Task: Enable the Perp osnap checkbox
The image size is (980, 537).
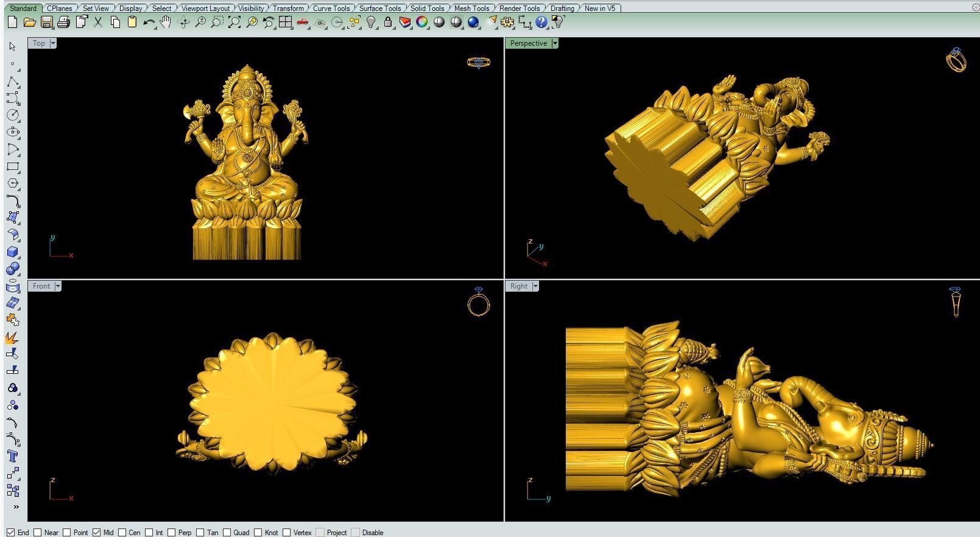Action: pos(172,532)
